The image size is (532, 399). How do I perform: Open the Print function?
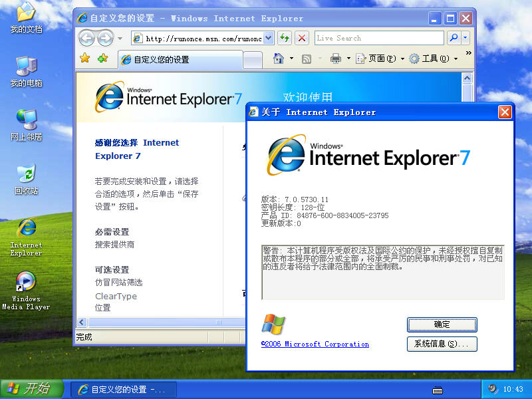point(335,59)
